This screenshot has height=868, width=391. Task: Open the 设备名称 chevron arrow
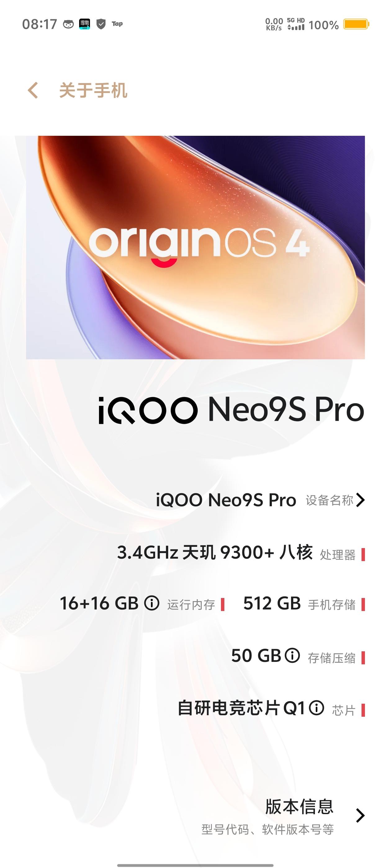(x=360, y=500)
